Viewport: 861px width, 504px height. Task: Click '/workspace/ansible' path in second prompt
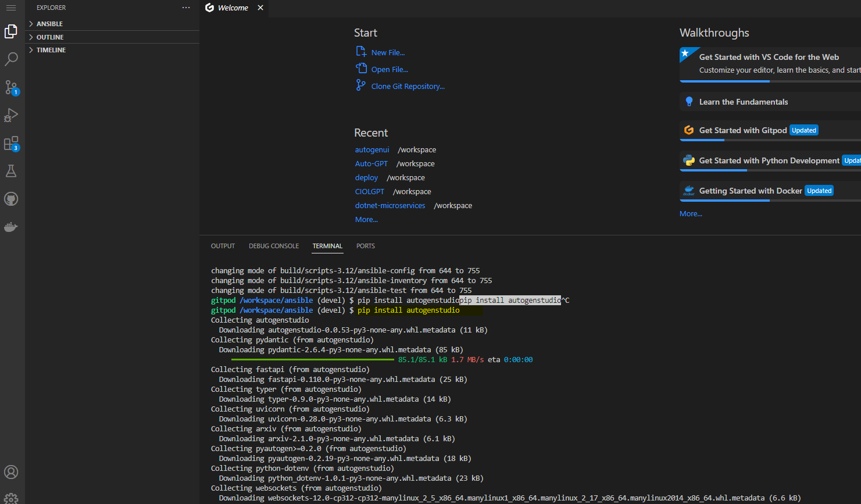(276, 310)
